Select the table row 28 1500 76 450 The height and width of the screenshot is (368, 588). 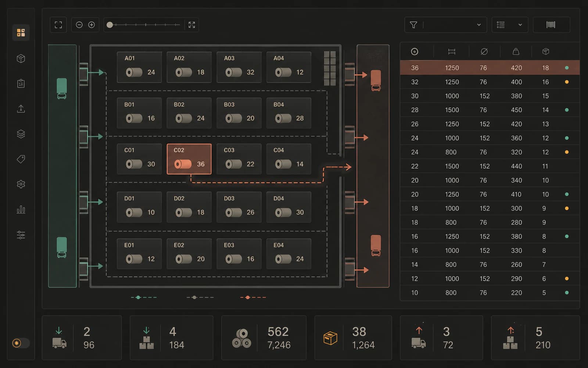tap(490, 110)
